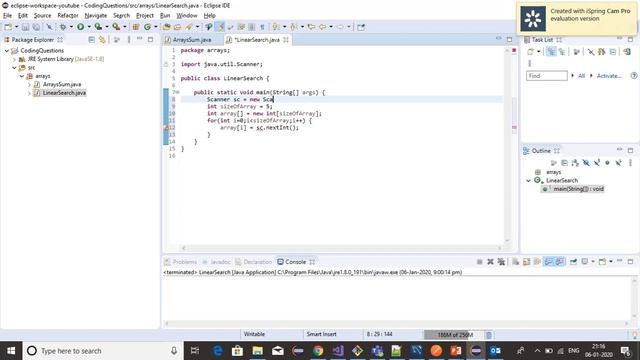
Task: Click the All working set link in Task List
Action: tap(581, 76)
